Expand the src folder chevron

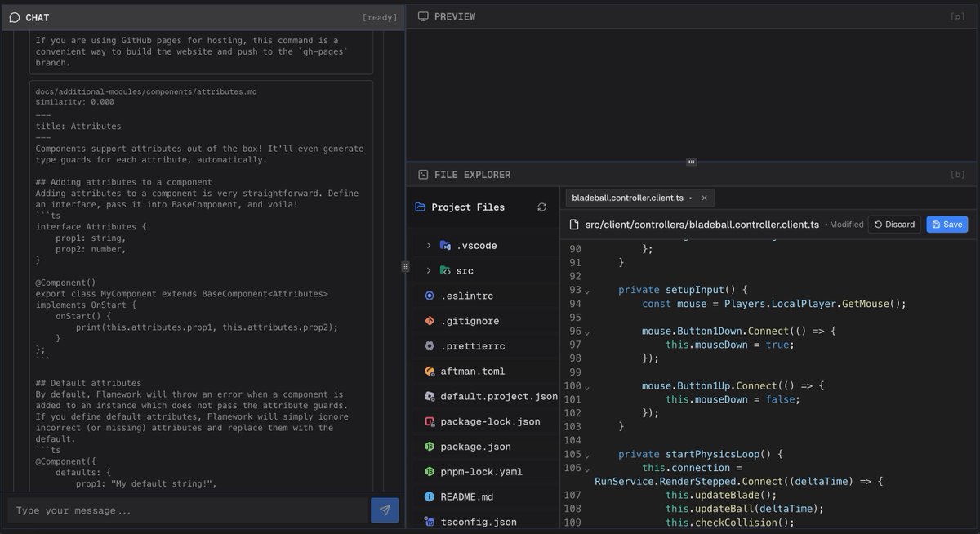(x=429, y=270)
